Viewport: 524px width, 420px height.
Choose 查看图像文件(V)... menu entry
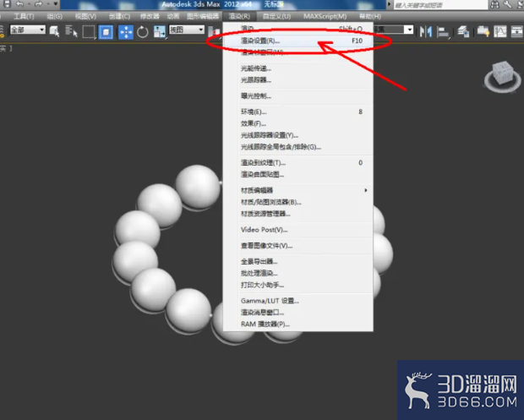tap(298, 246)
